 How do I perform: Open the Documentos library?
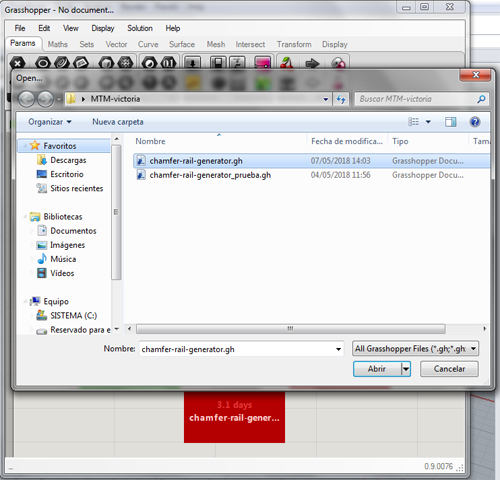[73, 231]
